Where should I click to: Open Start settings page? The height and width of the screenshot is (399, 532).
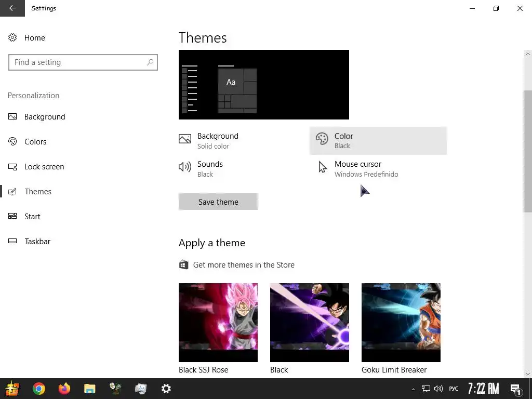(x=24, y=217)
